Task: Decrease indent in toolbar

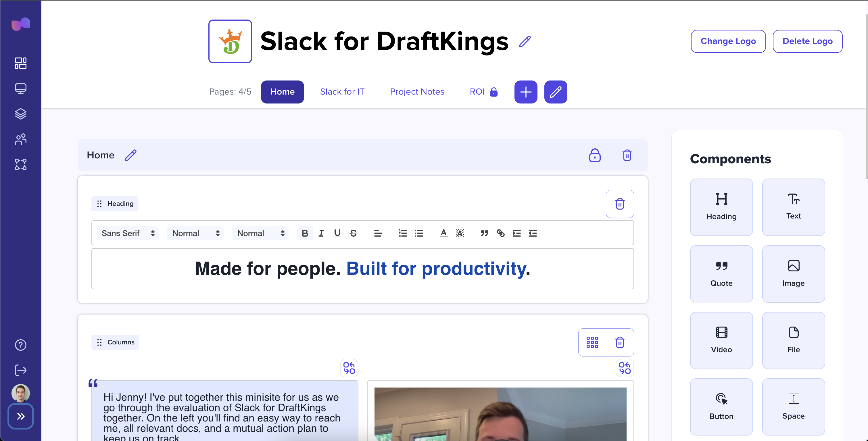Action: (533, 233)
